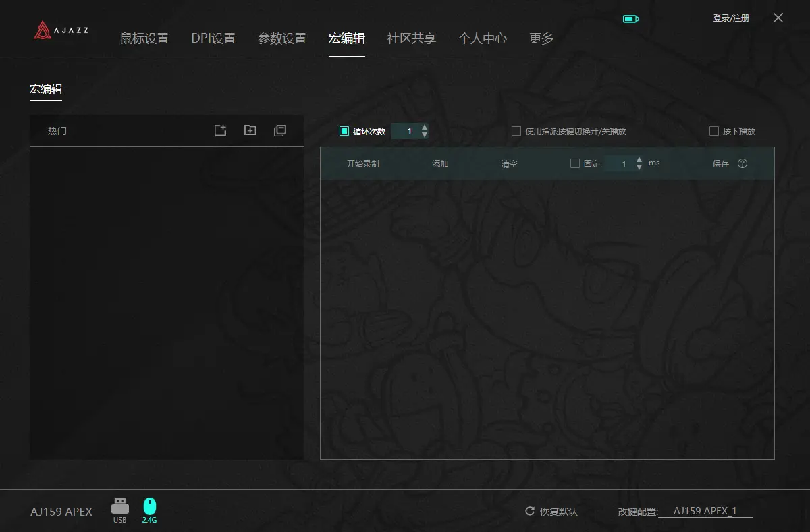Image resolution: width=810 pixels, height=532 pixels.
Task: Create a new macro folder
Action: point(250,130)
